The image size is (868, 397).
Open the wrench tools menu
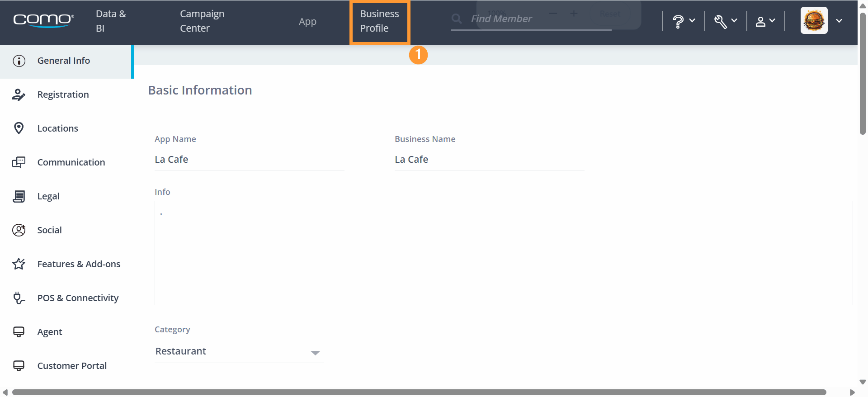726,21
